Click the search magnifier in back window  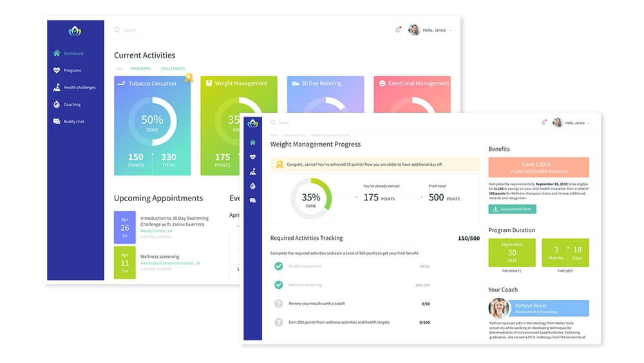[x=117, y=30]
